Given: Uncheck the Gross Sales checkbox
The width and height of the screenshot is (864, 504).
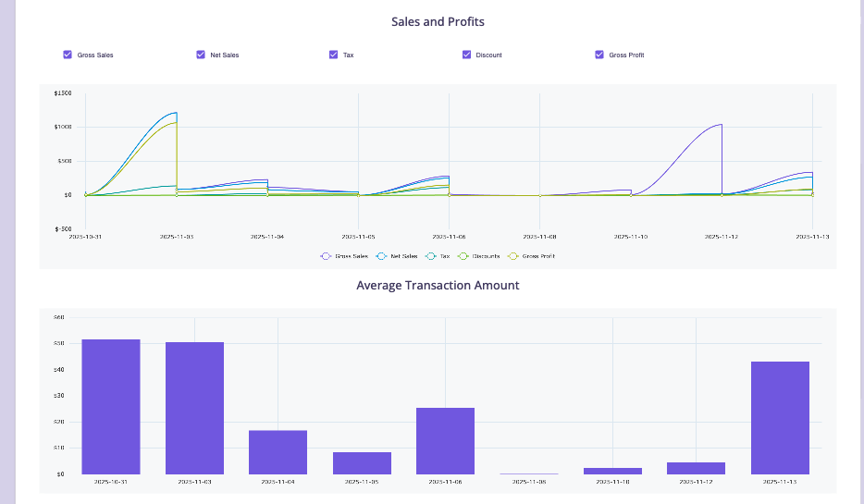Looking at the screenshot, I should (68, 55).
